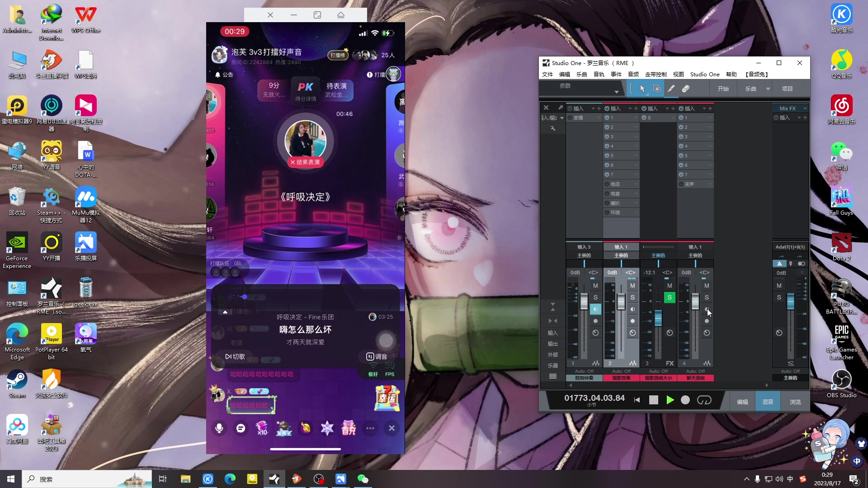Open 变调 insert dropdown arrow

pyautogui.click(x=599, y=117)
